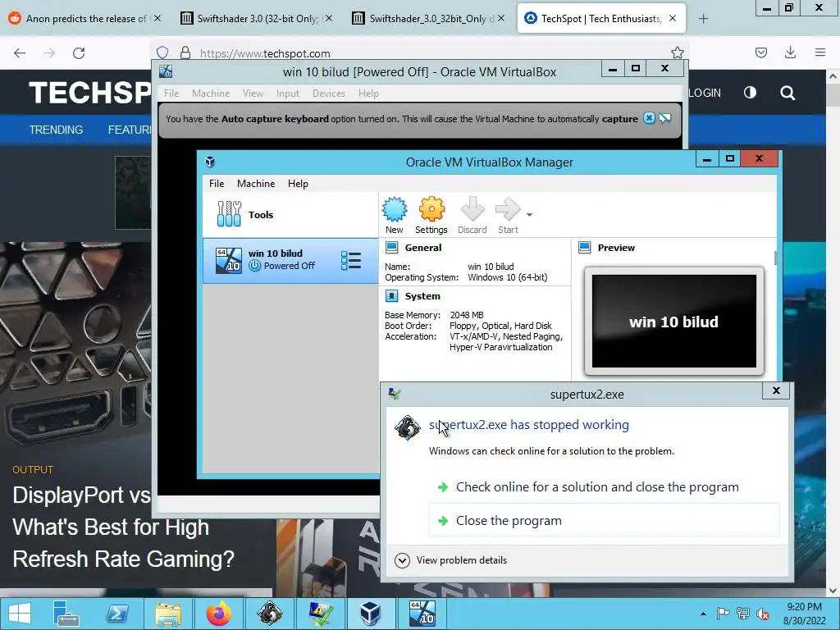
Task: Close the supertux2.exe error dialog
Action: (x=776, y=390)
